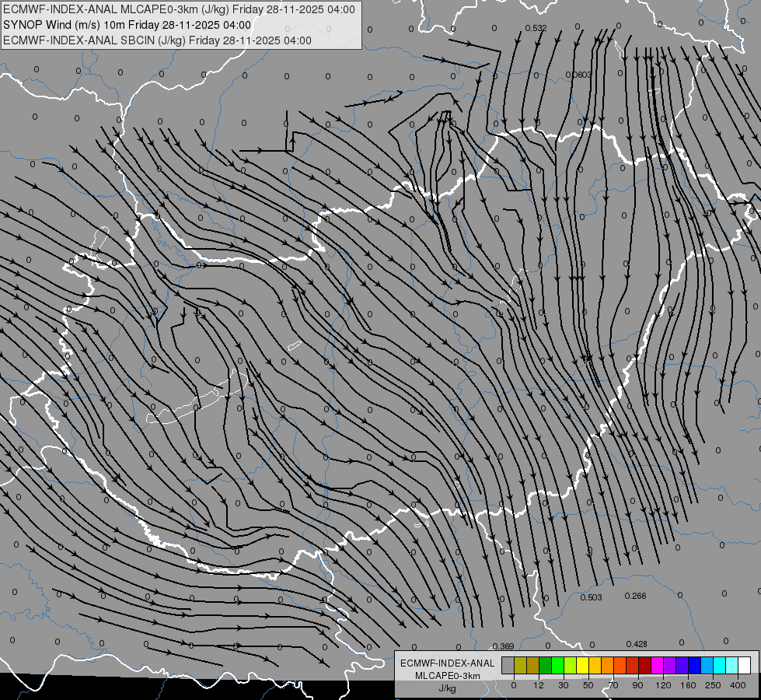Click the grey legend color swatch
The image size is (761, 700).
coord(508,666)
